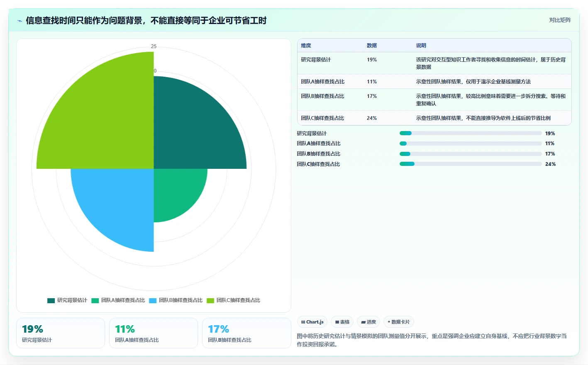Select the 数据卡片 tag chip
The width and height of the screenshot is (588, 365).
(x=399, y=322)
